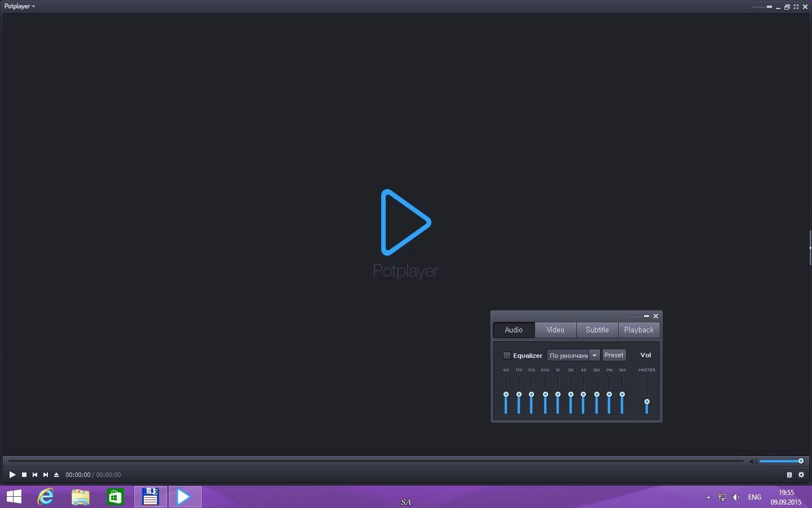Adjust the 16K equalizer slider
This screenshot has width=812, height=508.
tap(622, 395)
